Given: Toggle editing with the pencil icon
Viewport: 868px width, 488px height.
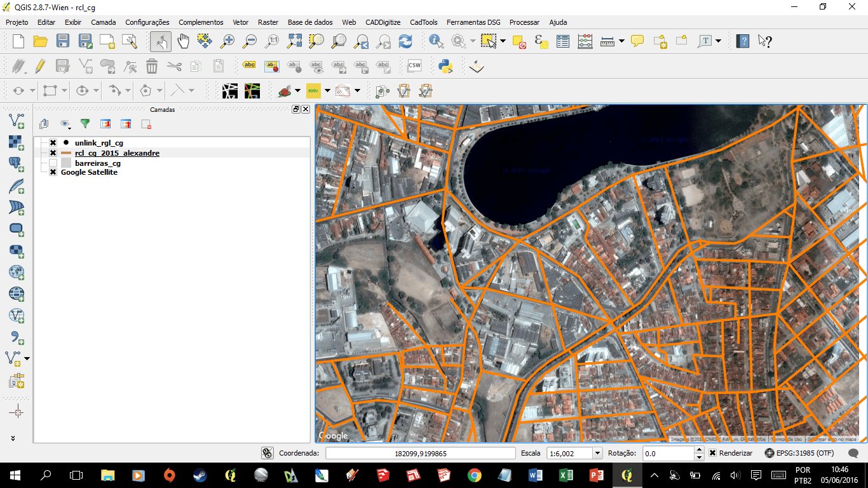Looking at the screenshot, I should pyautogui.click(x=39, y=65).
